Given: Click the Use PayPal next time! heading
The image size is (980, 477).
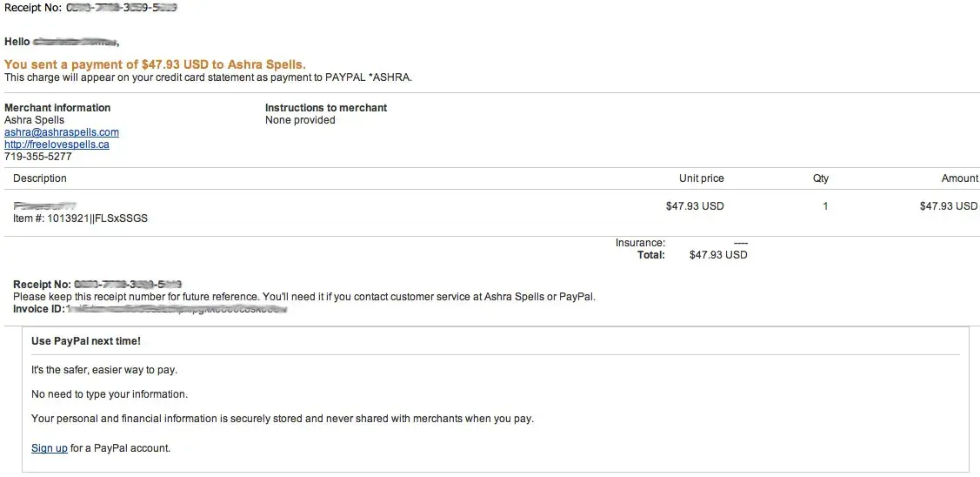Looking at the screenshot, I should coord(86,341).
